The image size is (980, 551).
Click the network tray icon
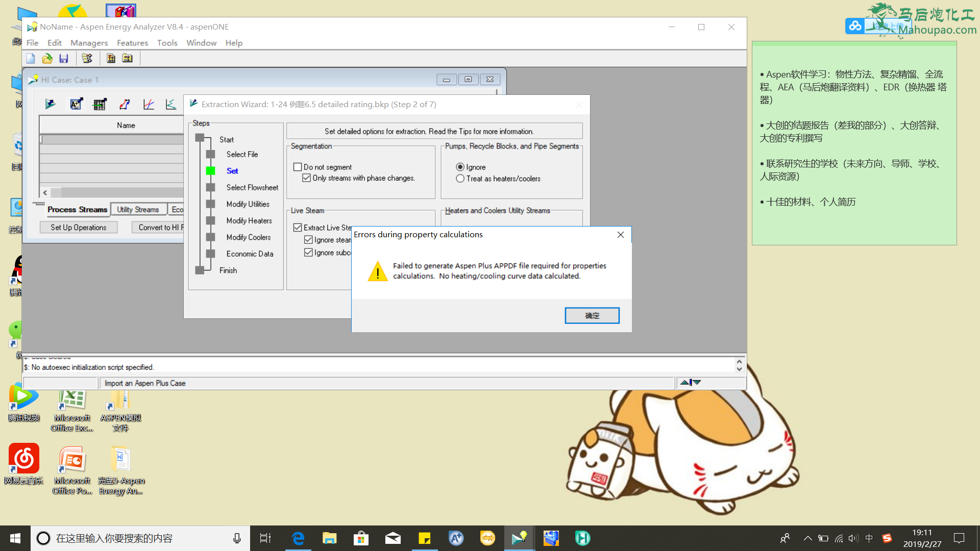839,538
